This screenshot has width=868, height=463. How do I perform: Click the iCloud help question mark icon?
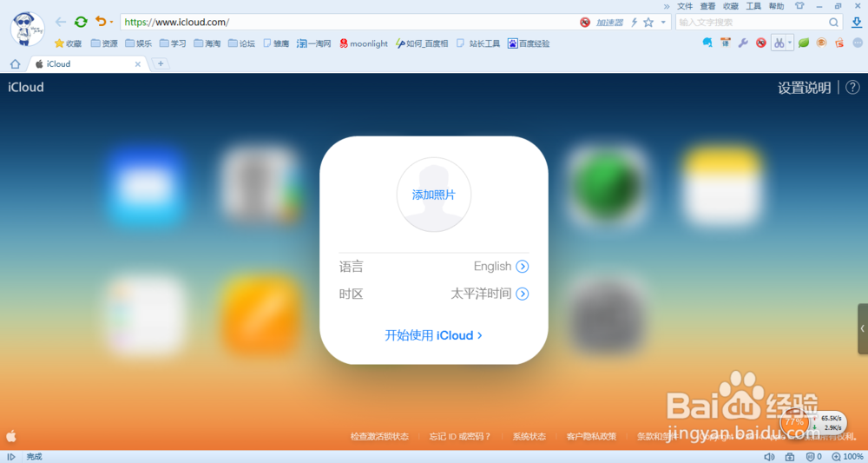click(852, 87)
